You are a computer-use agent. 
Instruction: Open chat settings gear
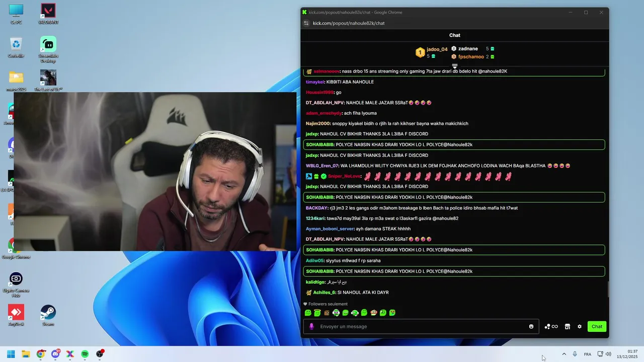pyautogui.click(x=580, y=326)
